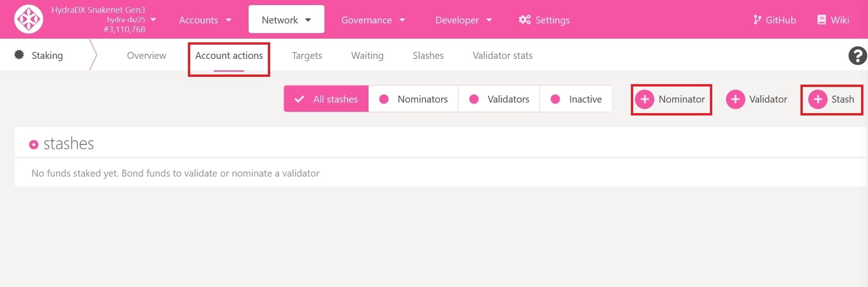
Task: Click the plus icon beside Nominator
Action: [645, 99]
